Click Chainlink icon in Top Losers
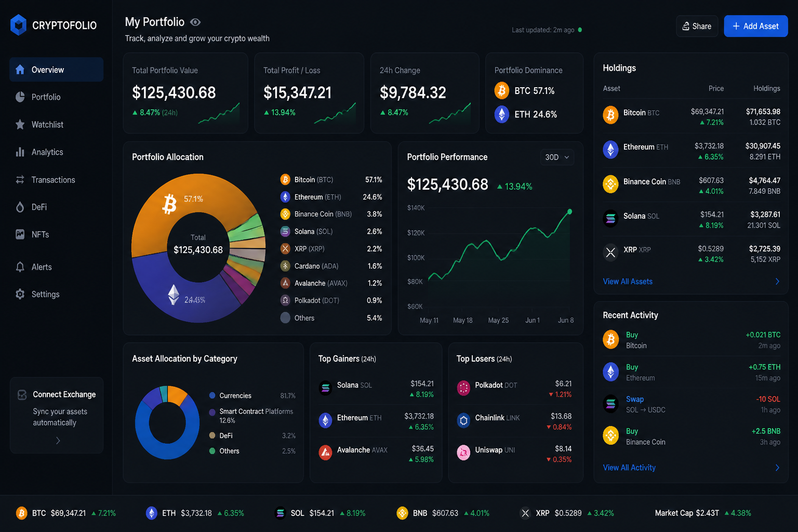Screen dimensions: 798x532 point(463,420)
